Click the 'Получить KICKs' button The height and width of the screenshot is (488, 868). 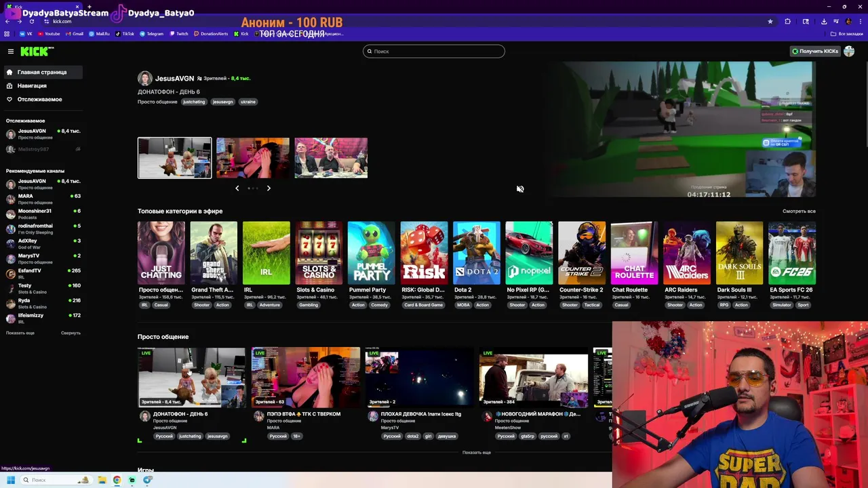pos(815,52)
